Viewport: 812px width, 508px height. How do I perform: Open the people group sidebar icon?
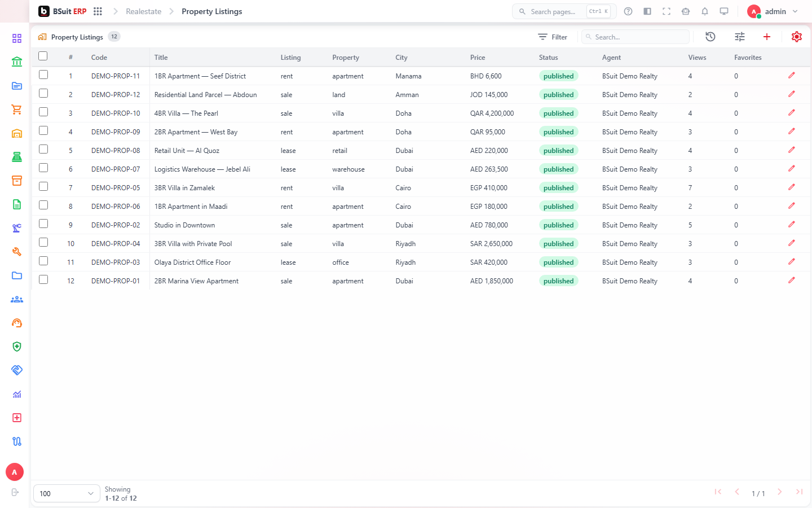[x=17, y=299]
